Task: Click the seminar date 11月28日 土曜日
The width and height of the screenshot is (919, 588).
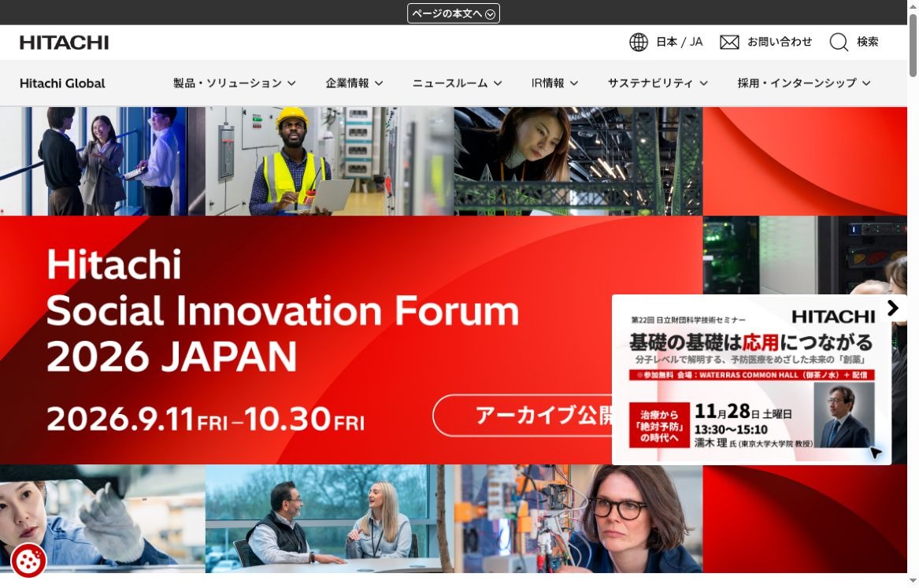Action: coord(743,412)
